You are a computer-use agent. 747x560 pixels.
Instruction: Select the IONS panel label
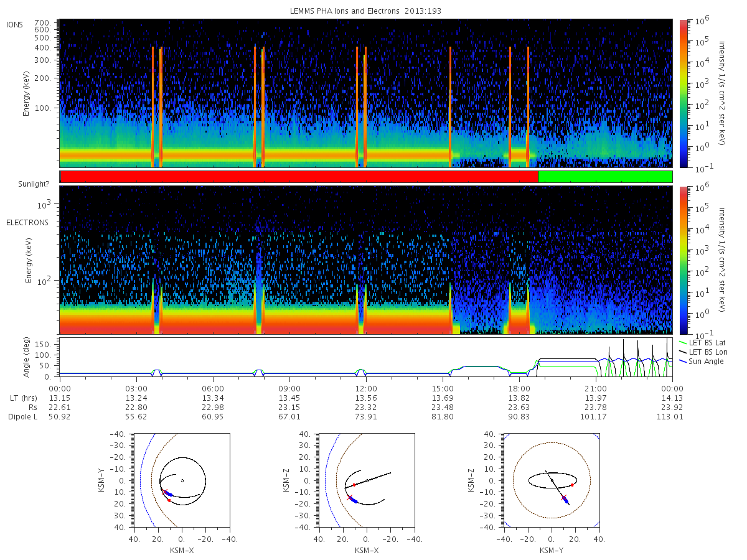(x=16, y=24)
